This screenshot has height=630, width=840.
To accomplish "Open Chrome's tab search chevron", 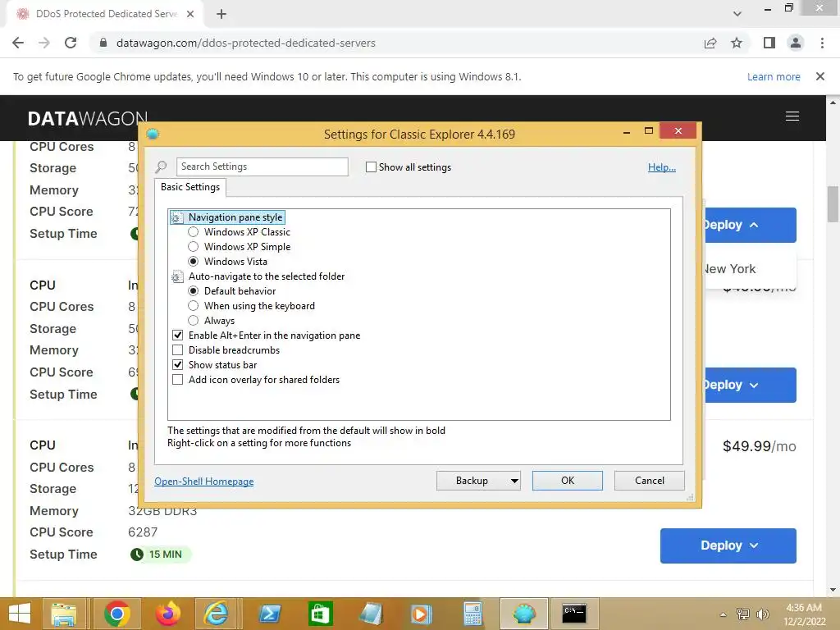I will coord(737,14).
